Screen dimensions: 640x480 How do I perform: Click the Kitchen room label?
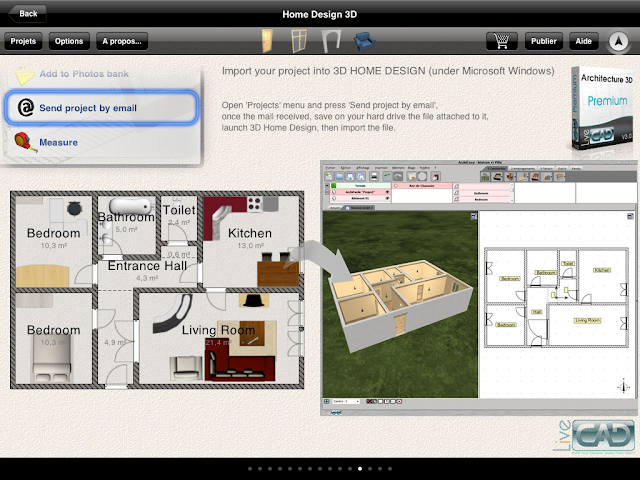click(250, 233)
